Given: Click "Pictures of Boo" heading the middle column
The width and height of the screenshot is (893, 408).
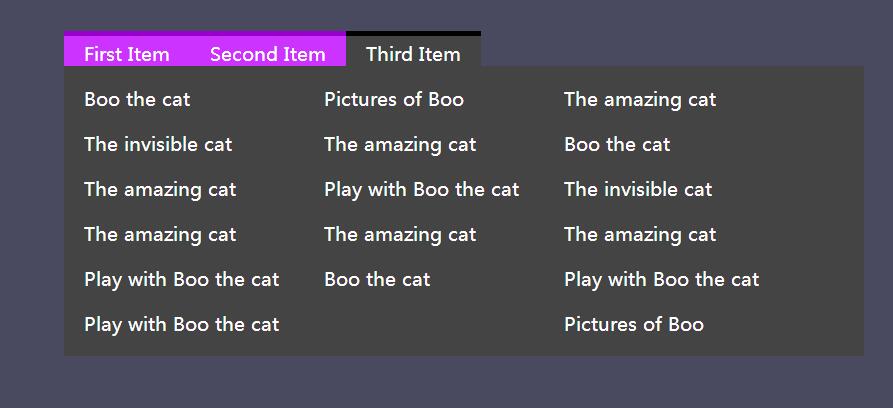Looking at the screenshot, I should tap(394, 99).
